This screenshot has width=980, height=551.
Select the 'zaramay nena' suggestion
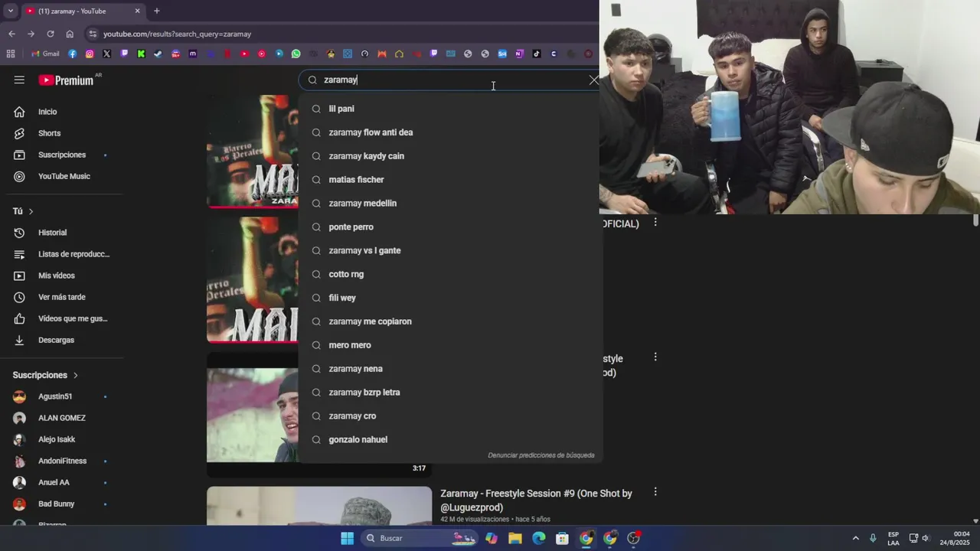pos(450,369)
